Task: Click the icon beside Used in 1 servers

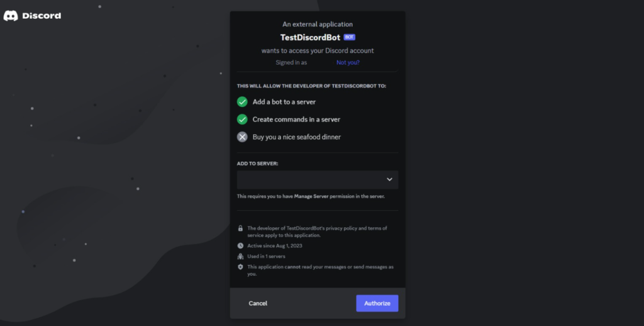Action: [240, 256]
